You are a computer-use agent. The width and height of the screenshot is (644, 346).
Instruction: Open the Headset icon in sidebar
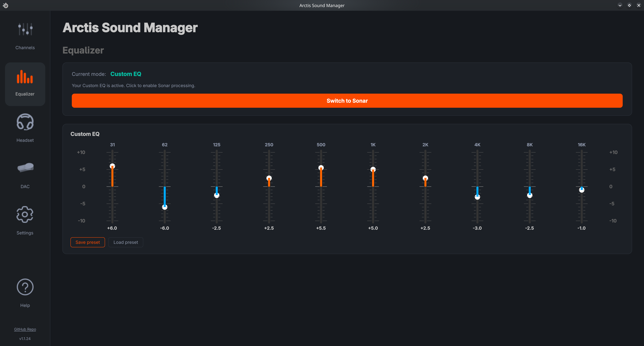[x=25, y=122]
